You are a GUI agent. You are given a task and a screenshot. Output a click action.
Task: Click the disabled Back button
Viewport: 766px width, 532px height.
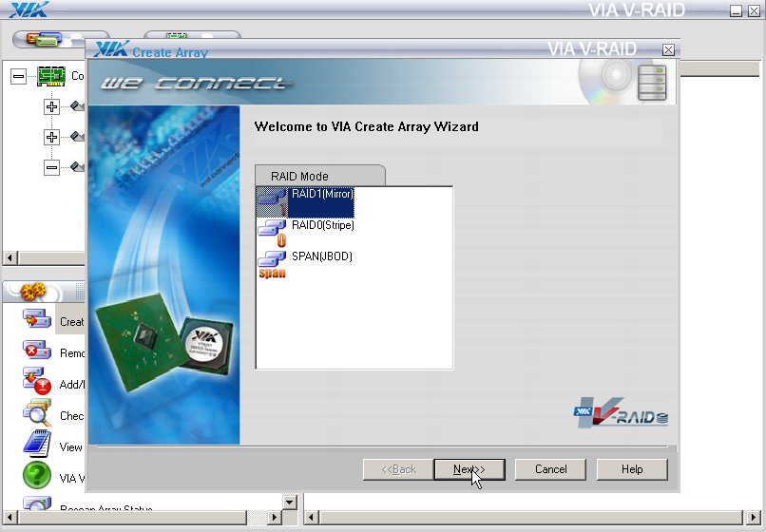coord(398,469)
